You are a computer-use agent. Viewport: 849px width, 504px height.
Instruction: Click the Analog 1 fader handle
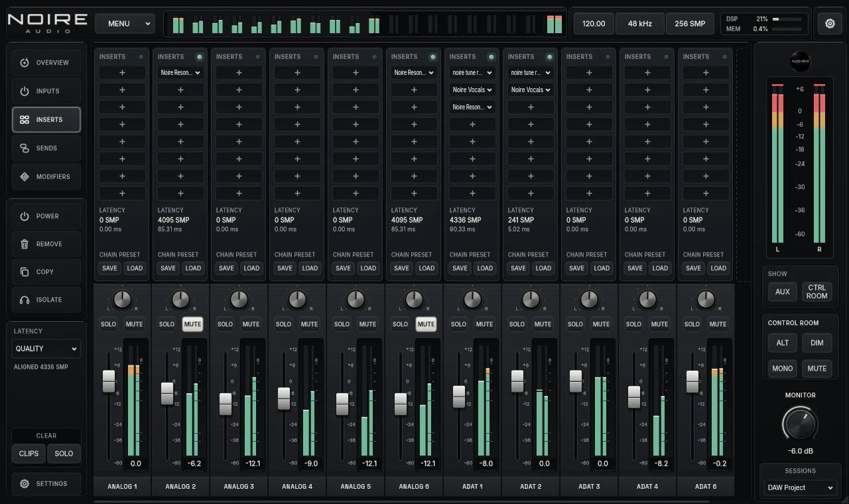(108, 381)
